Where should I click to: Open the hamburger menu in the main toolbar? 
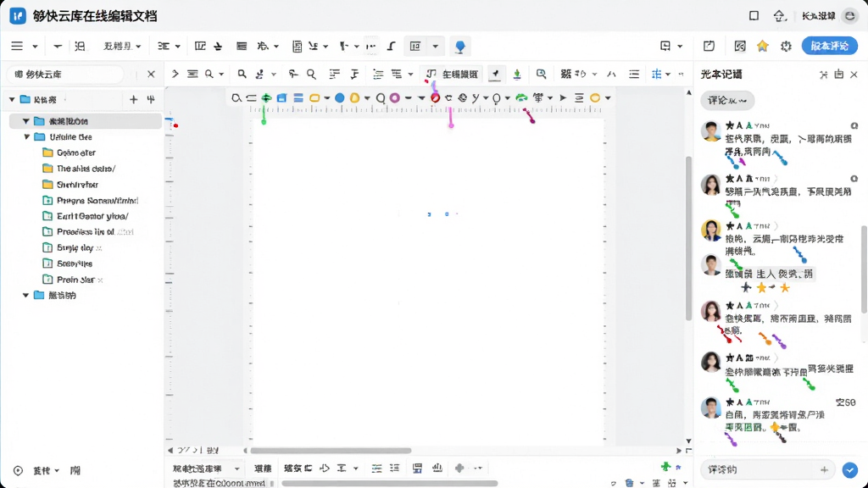tap(17, 46)
